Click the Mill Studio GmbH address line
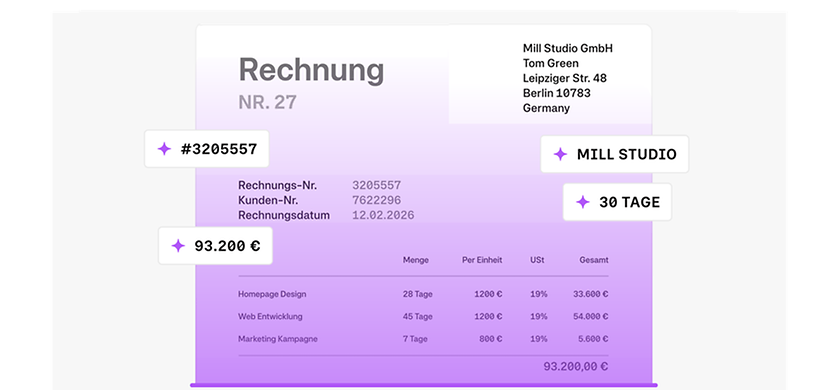The width and height of the screenshot is (820, 390). click(567, 49)
